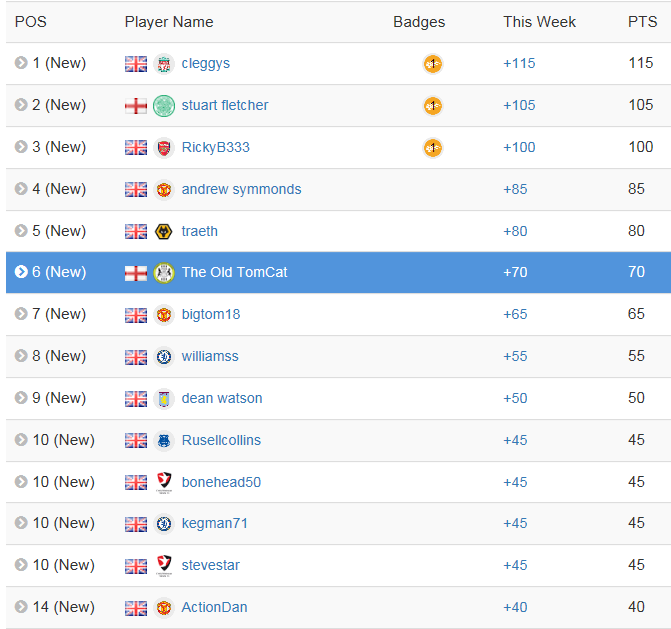The width and height of the screenshot is (671, 629).
Task: Expand the arrow beside position 9
Action: pyautogui.click(x=21, y=398)
